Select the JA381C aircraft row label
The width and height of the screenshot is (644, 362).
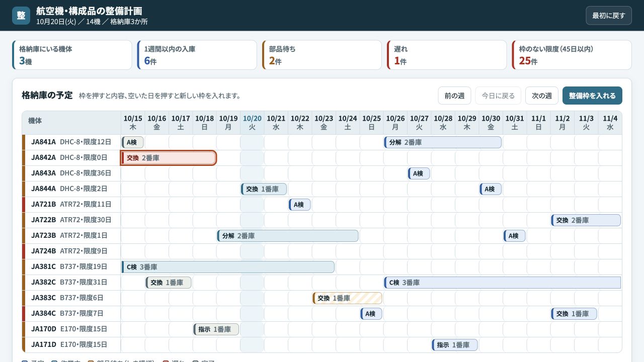(x=71, y=267)
